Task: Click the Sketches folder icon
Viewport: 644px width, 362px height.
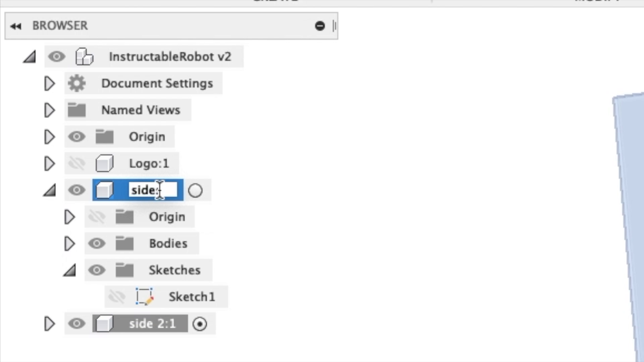Action: [x=124, y=269]
